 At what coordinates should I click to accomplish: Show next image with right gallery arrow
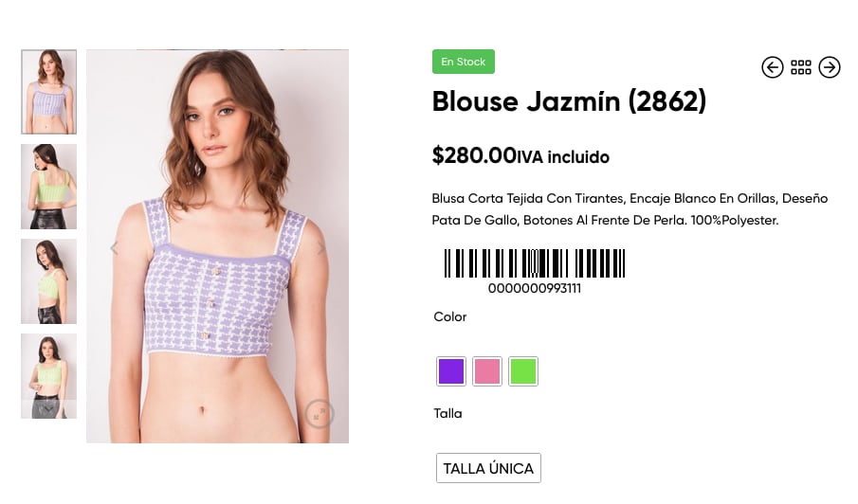[321, 248]
